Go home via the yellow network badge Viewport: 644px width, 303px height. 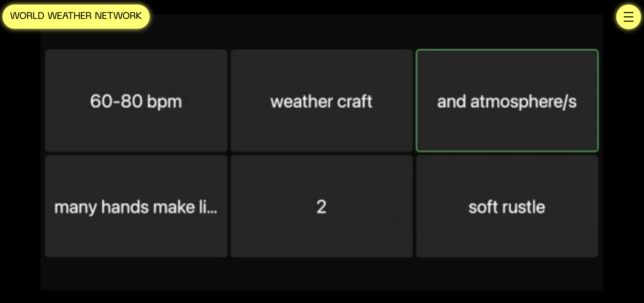click(76, 16)
